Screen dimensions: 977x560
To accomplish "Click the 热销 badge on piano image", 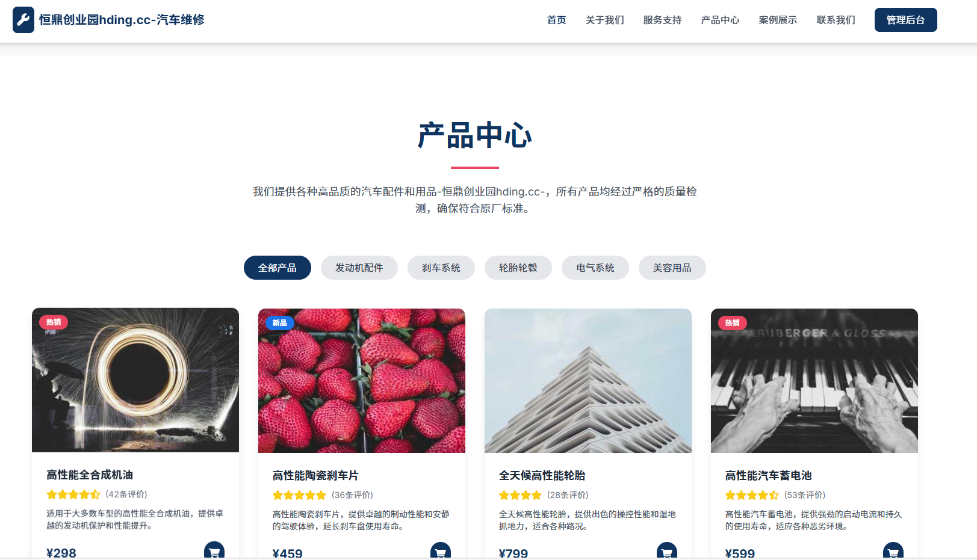I will pos(733,323).
